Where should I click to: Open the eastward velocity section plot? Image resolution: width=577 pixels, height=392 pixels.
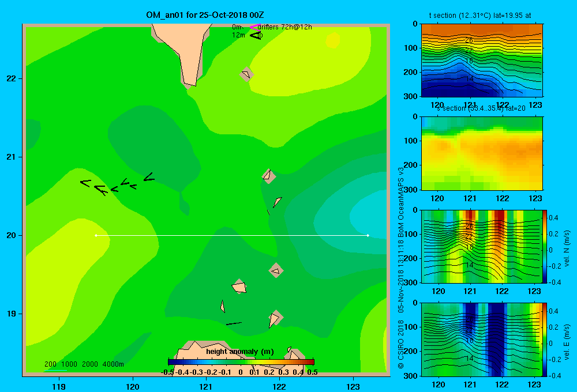point(482,340)
